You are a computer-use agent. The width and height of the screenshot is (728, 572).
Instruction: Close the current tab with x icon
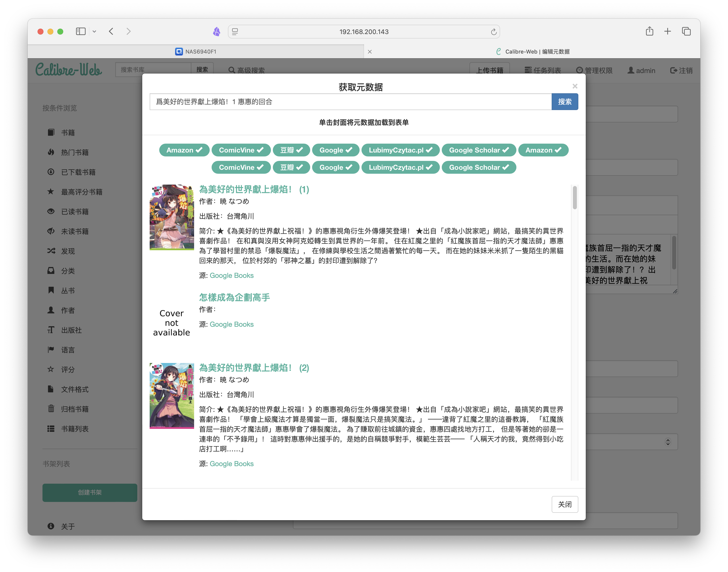click(x=370, y=52)
